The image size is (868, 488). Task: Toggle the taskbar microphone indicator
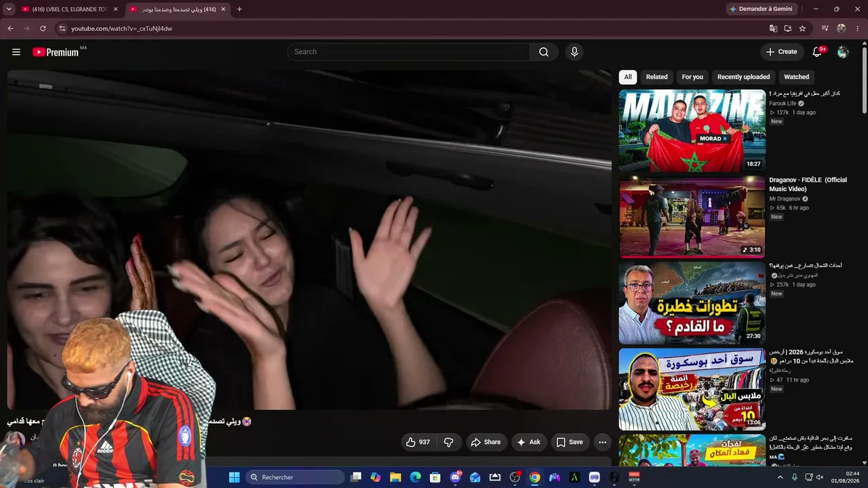[795, 477]
